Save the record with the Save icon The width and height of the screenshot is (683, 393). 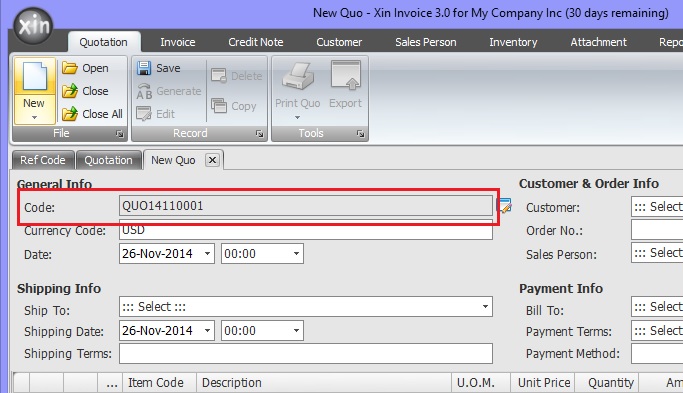144,68
